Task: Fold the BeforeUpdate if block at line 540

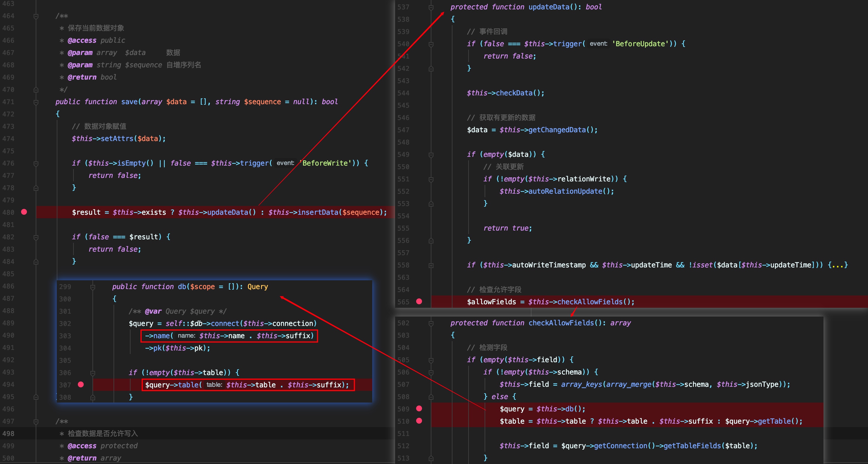Action: pos(431,44)
